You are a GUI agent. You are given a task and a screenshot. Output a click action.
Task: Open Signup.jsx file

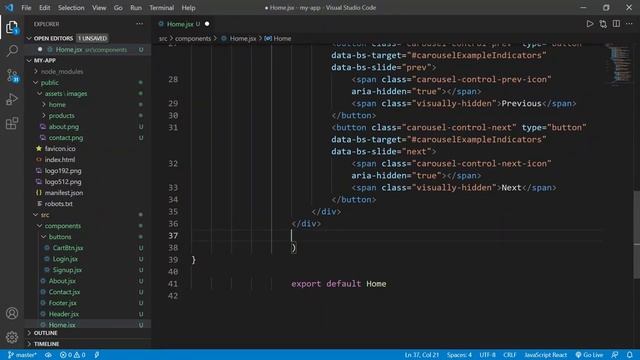(67, 270)
